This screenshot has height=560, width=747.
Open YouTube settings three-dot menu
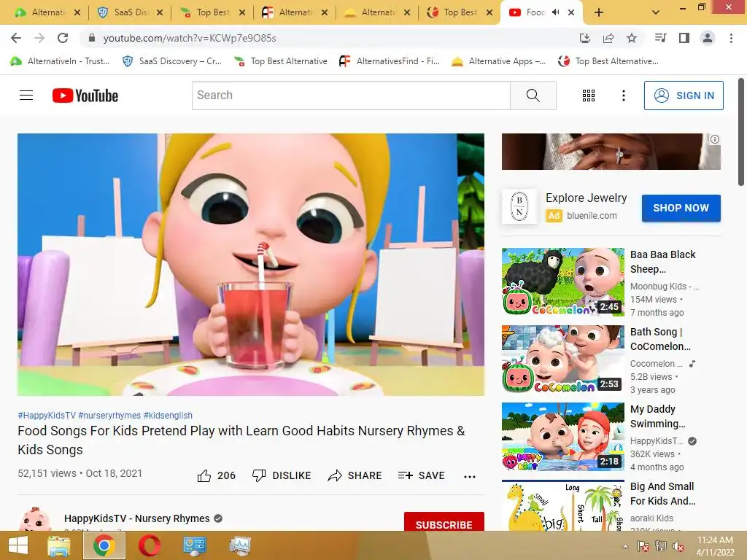(623, 96)
